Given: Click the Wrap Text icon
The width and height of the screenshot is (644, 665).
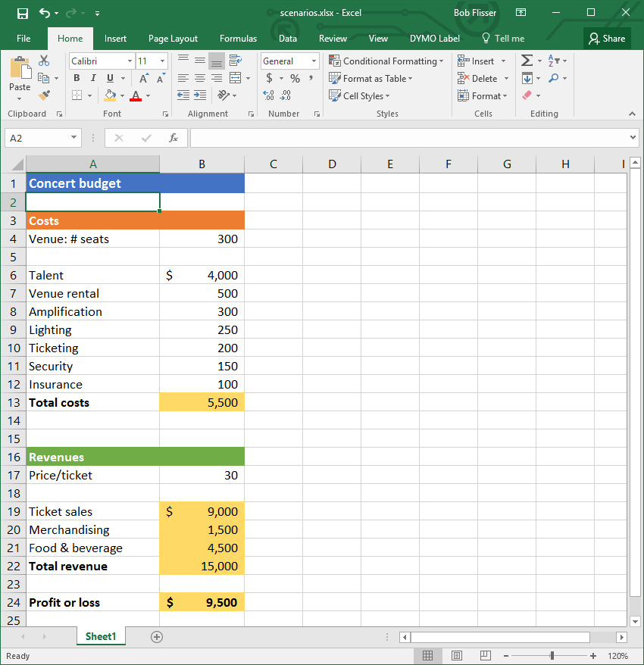Looking at the screenshot, I should (235, 61).
